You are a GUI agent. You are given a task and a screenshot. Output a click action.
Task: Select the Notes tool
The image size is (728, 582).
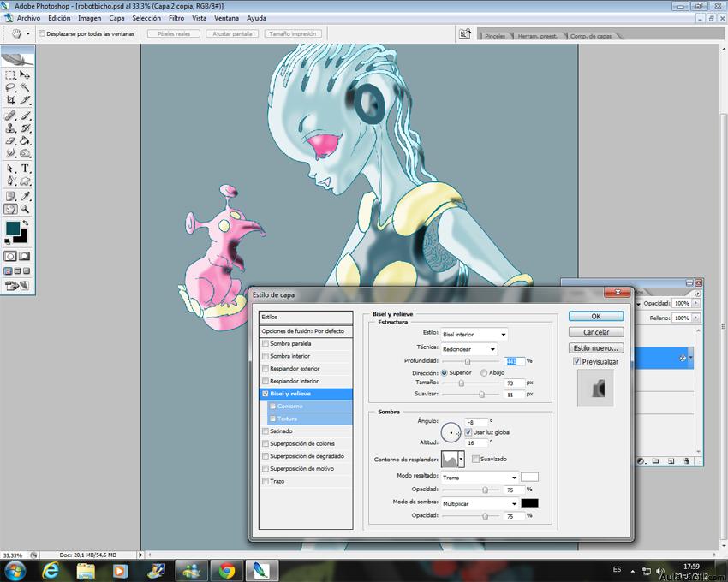pyautogui.click(x=10, y=196)
